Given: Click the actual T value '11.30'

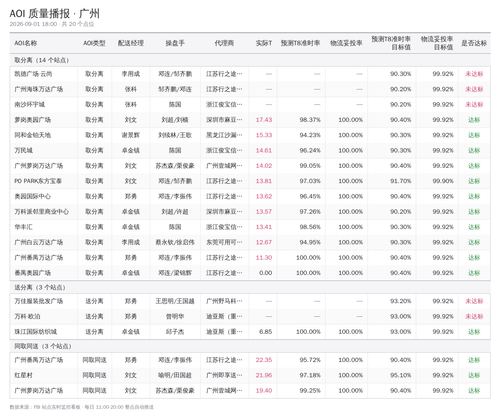Looking at the screenshot, I should pyautogui.click(x=264, y=258).
